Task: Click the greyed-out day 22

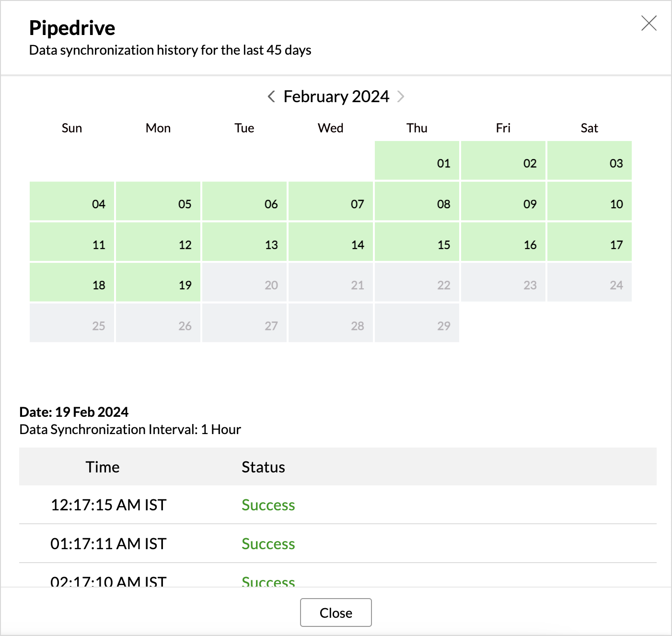Action: (x=417, y=282)
